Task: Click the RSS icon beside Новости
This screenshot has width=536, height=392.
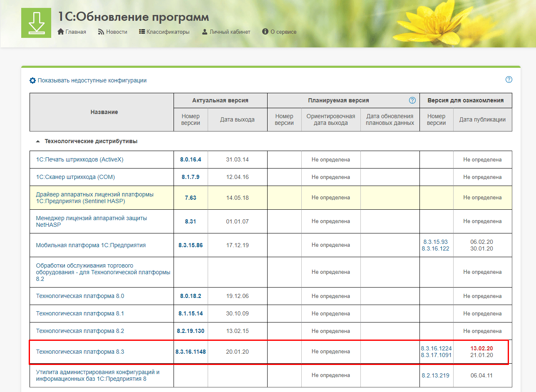Action: pos(101,32)
